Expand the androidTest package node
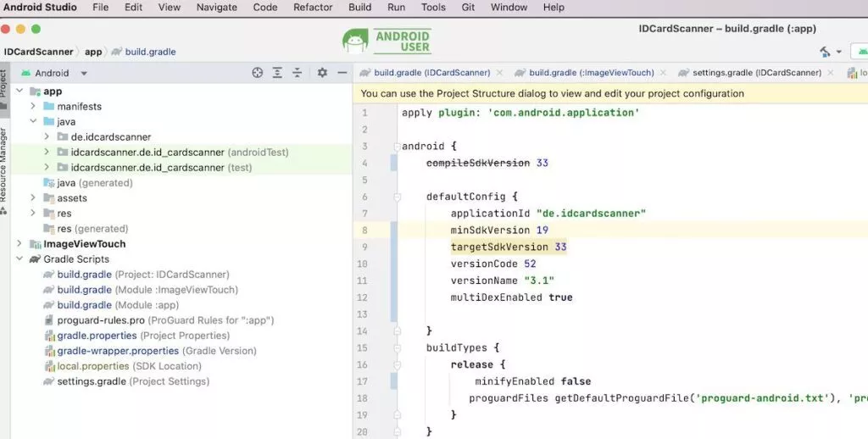 (47, 152)
